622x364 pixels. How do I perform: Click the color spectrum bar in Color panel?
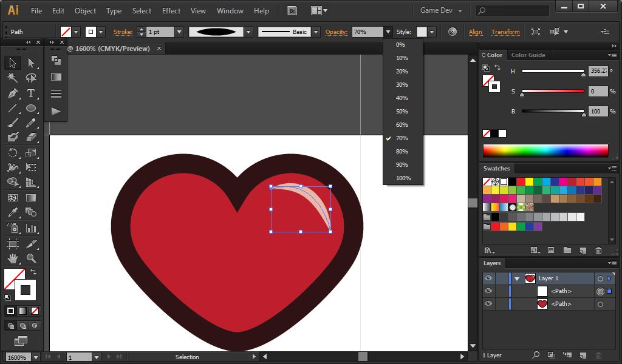[x=545, y=150]
